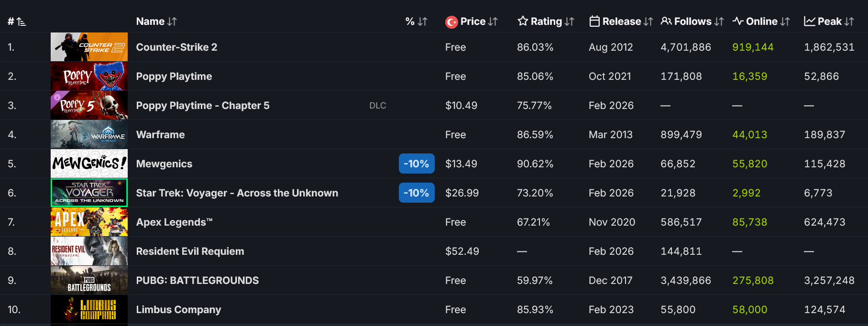Sort by rank number column
868x326 pixels.
(x=17, y=22)
